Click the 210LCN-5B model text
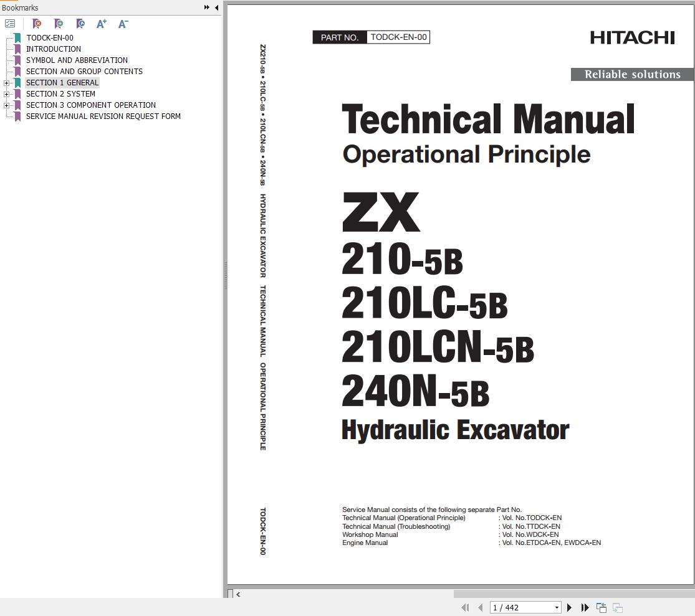 point(438,347)
